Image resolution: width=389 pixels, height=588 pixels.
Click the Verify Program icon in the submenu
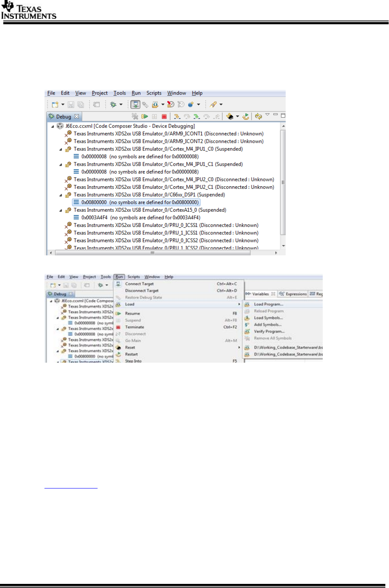[x=247, y=331]
